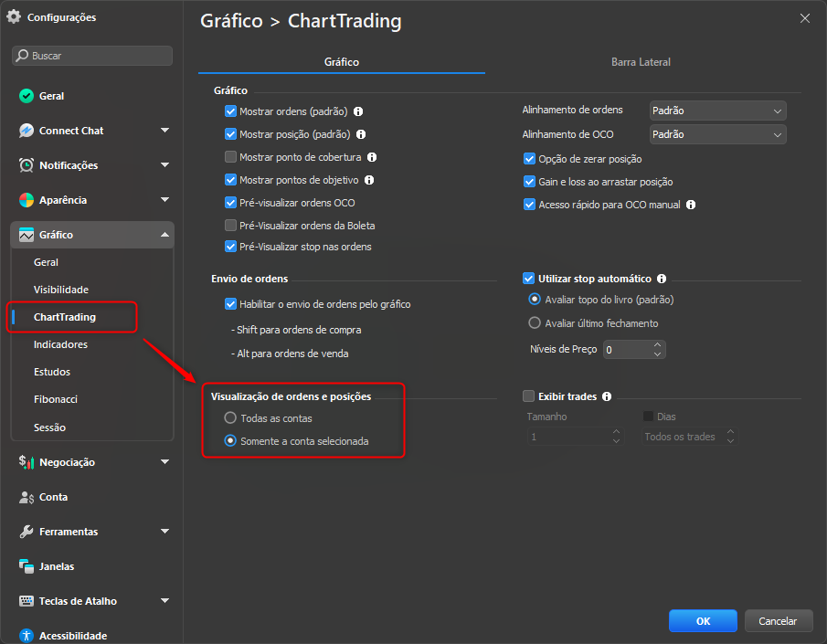Click the Connect Chat icon
The width and height of the screenshot is (827, 644).
click(27, 131)
